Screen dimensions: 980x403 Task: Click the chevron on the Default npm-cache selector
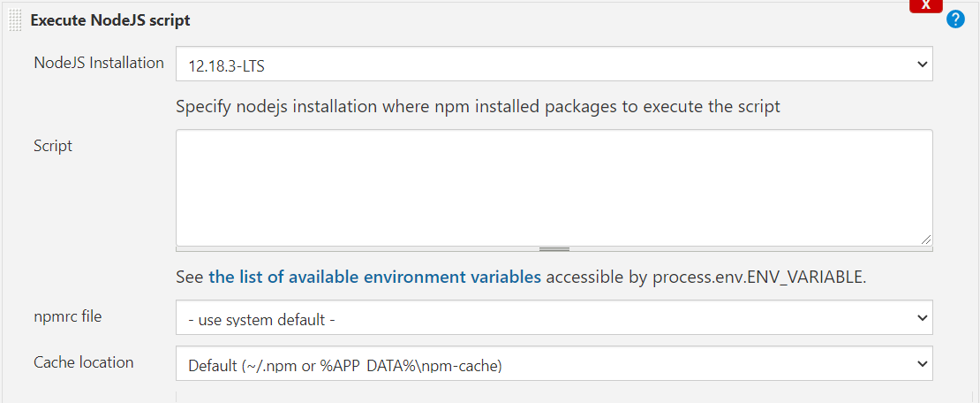(922, 363)
